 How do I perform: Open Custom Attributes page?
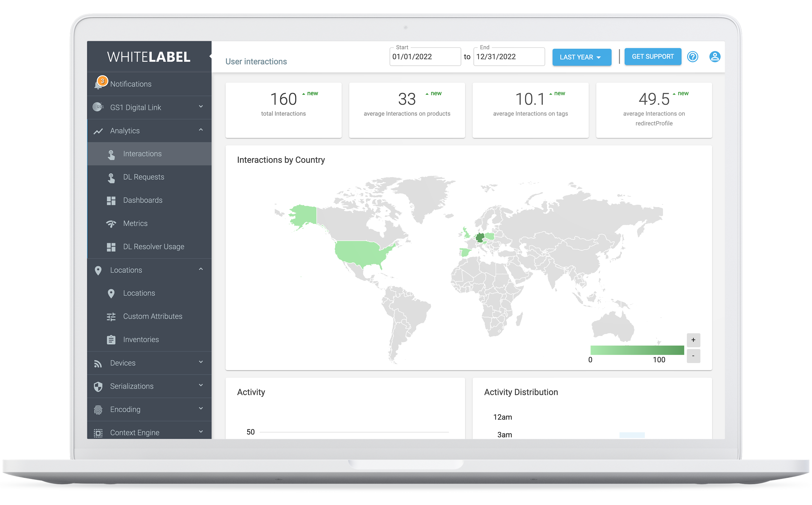pos(149,316)
